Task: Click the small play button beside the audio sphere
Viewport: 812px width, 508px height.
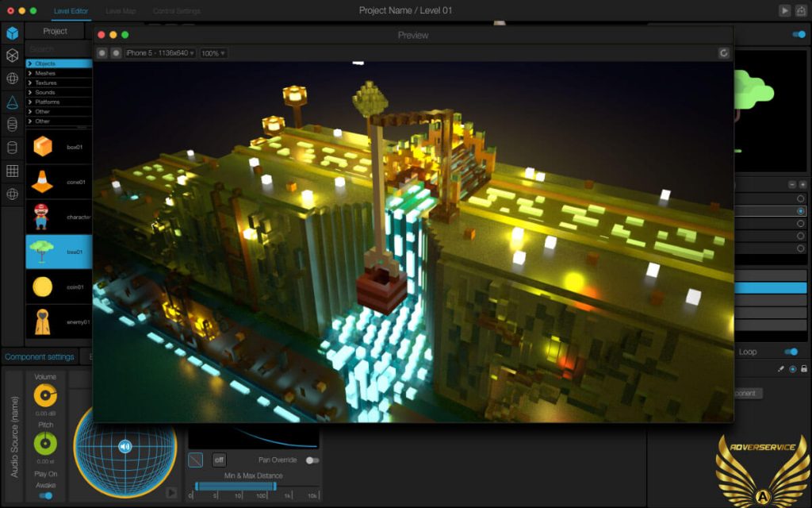Action: click(171, 492)
